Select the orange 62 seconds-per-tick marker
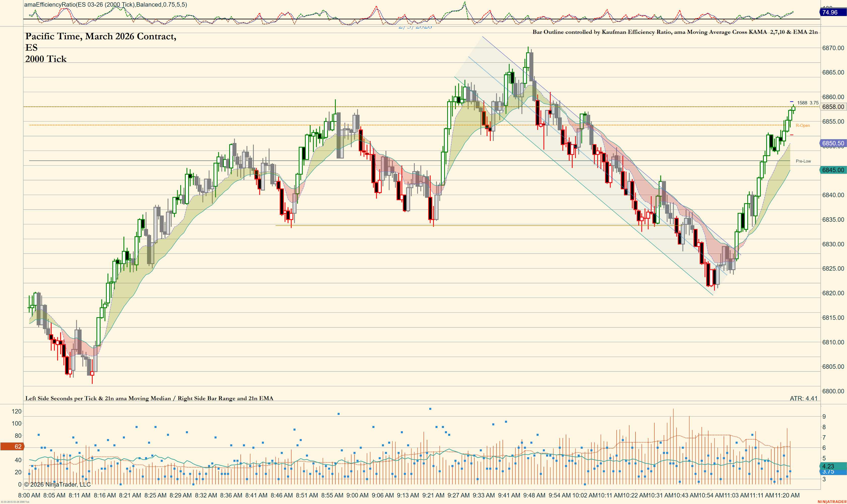This screenshot has width=847, height=504. [12, 447]
